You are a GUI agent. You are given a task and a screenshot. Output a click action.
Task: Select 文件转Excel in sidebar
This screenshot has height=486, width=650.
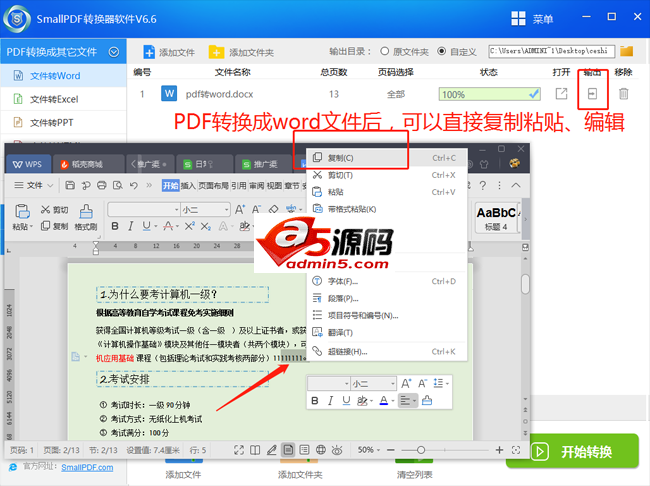63,99
